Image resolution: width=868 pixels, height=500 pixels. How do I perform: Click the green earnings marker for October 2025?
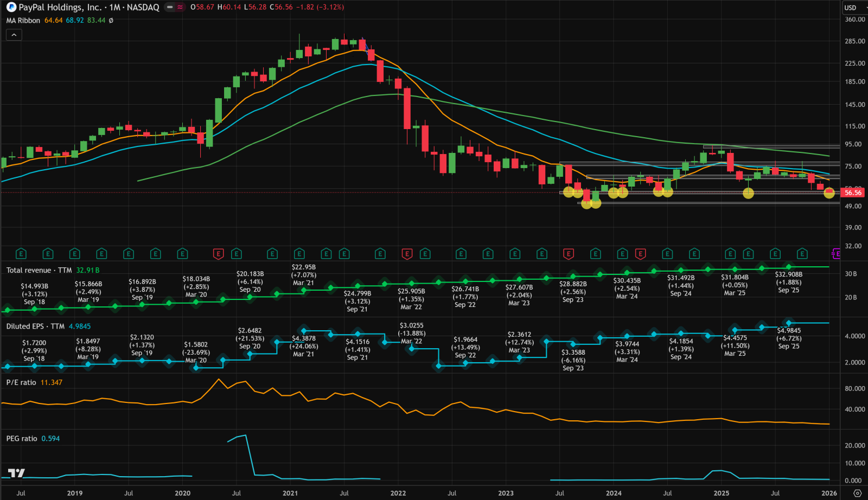[x=802, y=254]
